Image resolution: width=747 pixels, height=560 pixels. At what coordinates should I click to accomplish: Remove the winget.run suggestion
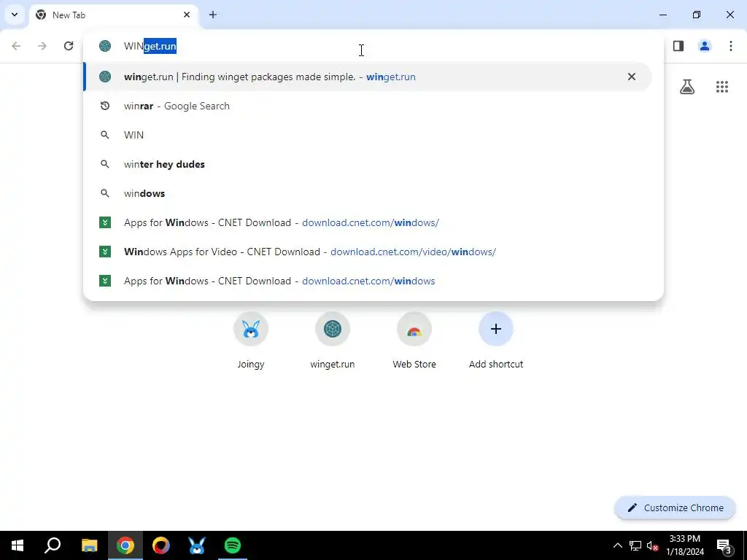[632, 77]
